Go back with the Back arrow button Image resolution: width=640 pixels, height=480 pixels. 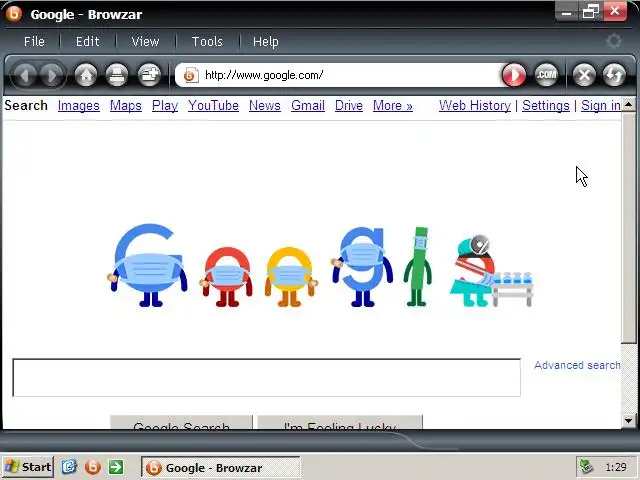(25, 76)
